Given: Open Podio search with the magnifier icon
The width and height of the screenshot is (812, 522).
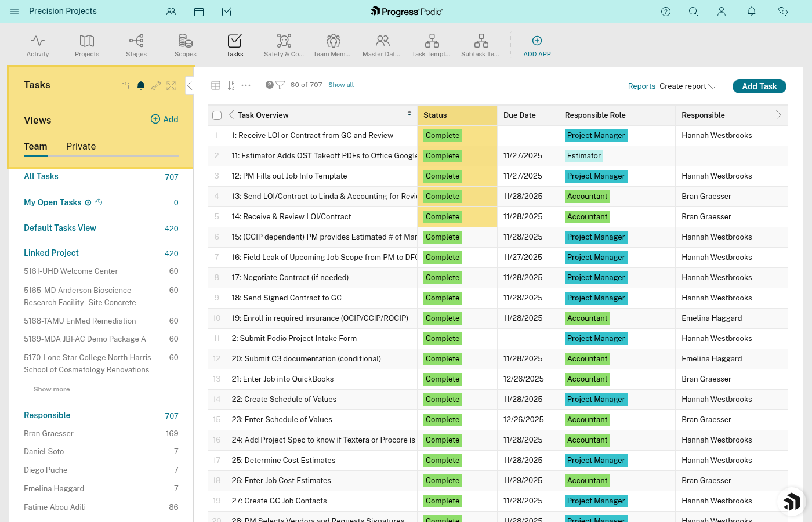Looking at the screenshot, I should click(694, 11).
